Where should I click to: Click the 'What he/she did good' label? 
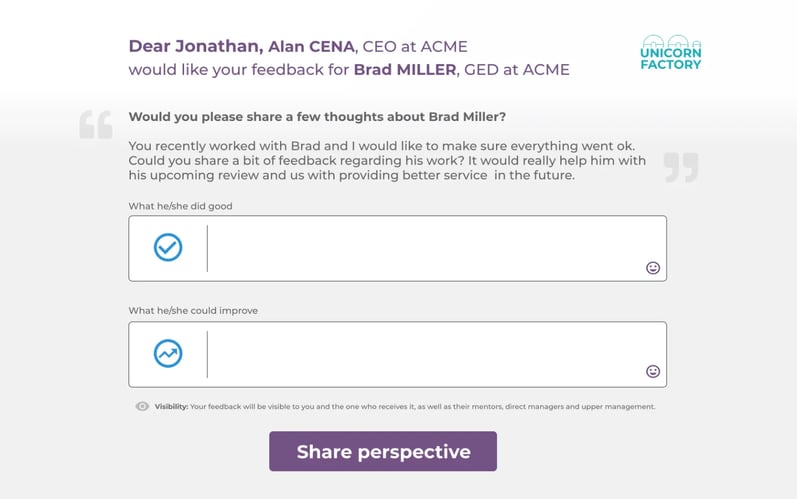point(180,206)
